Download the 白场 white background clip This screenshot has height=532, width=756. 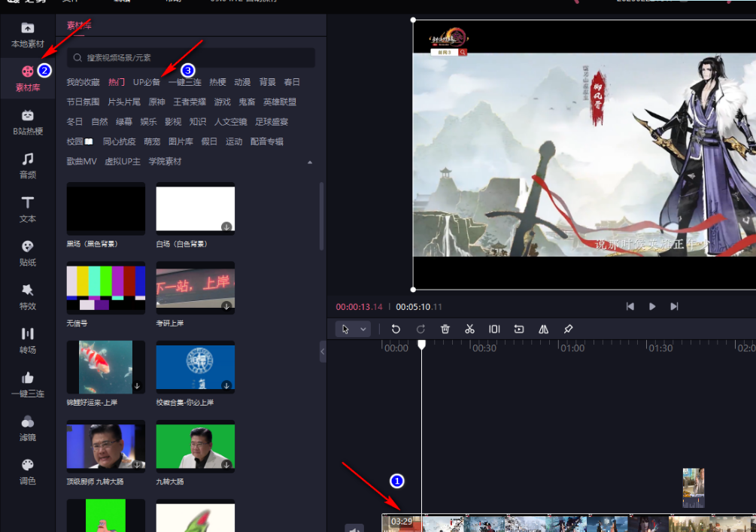226,226
